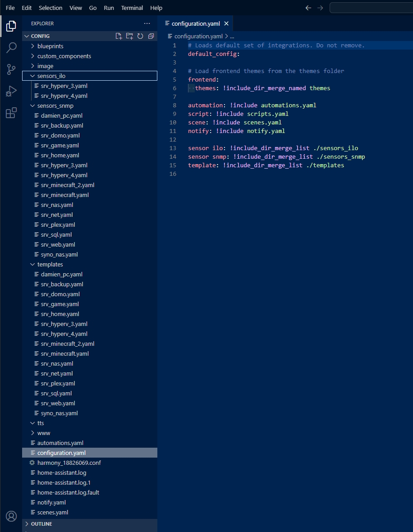Open the Selection menu
This screenshot has width=413, height=532.
click(50, 8)
